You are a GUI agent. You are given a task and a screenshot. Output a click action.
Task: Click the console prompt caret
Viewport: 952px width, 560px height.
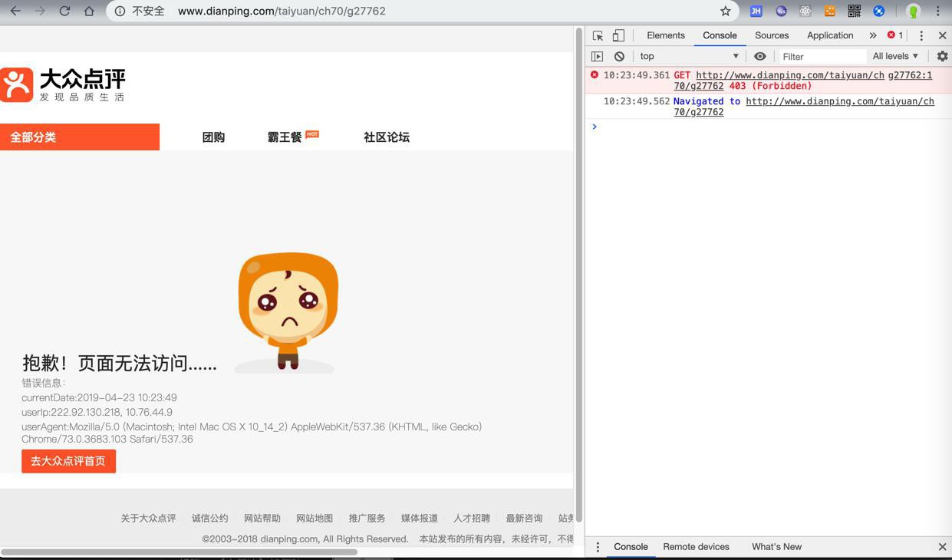click(x=594, y=127)
